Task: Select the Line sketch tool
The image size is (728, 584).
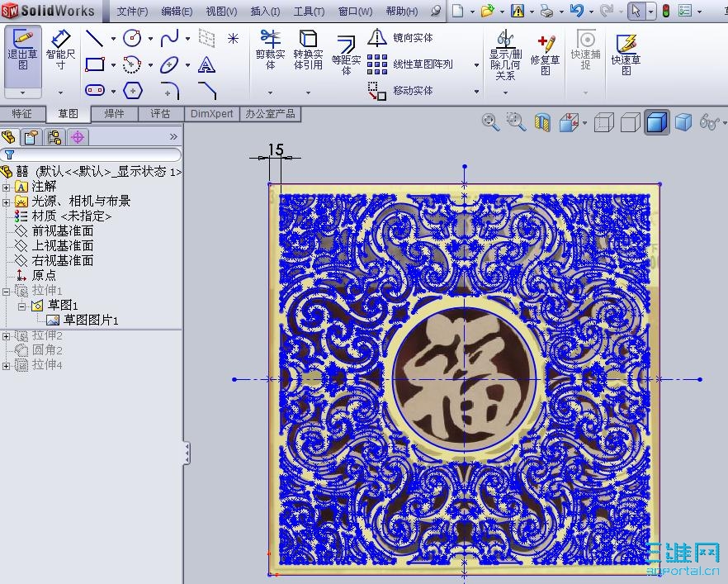Action: click(95, 38)
